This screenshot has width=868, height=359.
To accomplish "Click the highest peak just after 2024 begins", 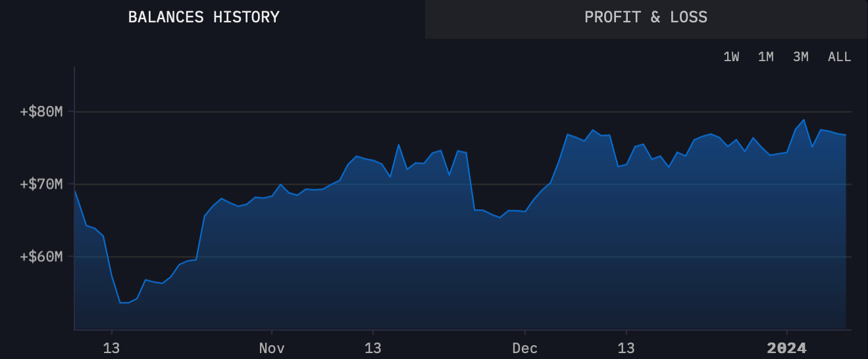I will click(x=804, y=120).
